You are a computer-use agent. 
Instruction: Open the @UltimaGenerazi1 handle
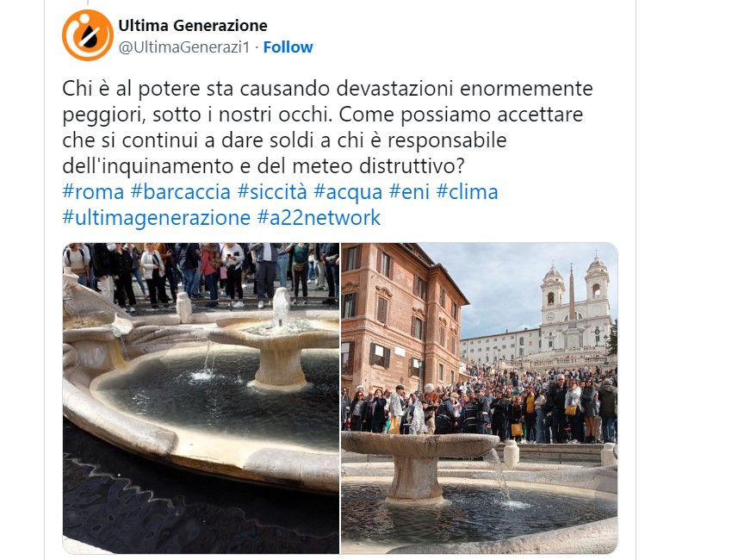[184, 47]
